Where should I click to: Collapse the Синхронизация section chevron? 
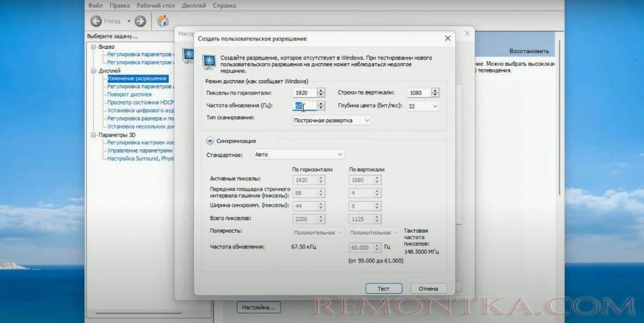210,141
